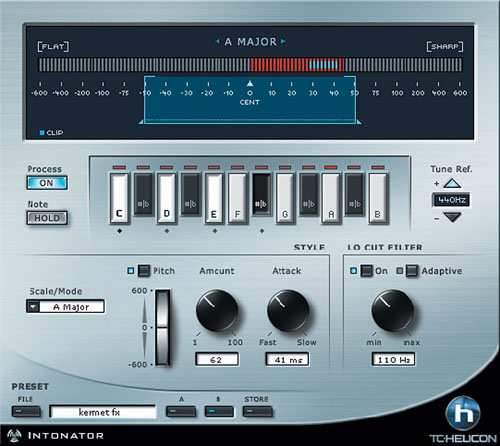Screen dimensions: 500x446
Task: Click the TC-Helicon h logo icon
Action: [463, 412]
